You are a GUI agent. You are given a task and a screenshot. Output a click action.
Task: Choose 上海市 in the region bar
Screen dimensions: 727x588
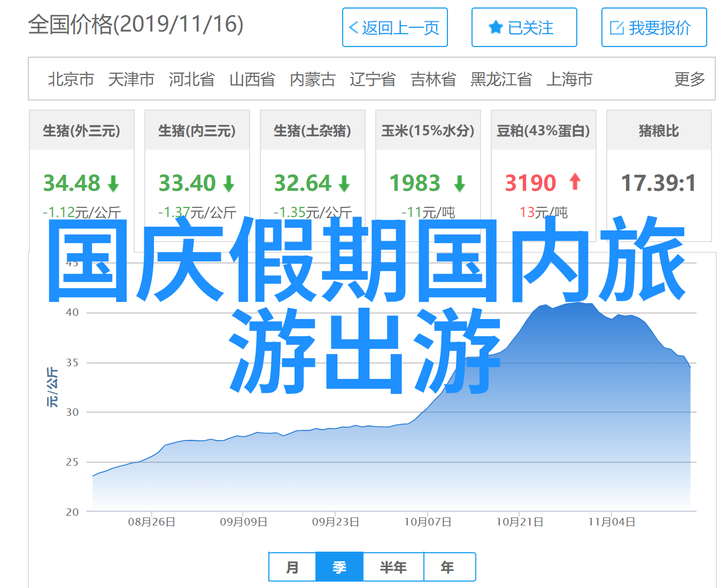[569, 79]
